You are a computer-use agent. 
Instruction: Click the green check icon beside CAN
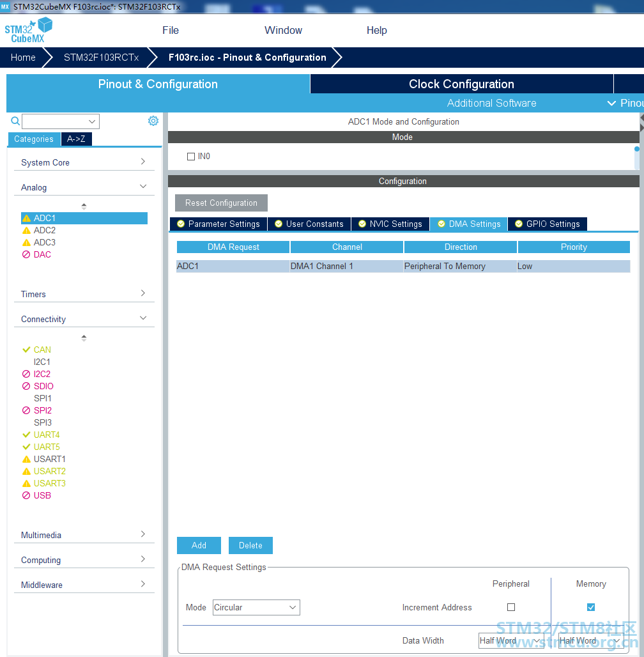click(26, 350)
